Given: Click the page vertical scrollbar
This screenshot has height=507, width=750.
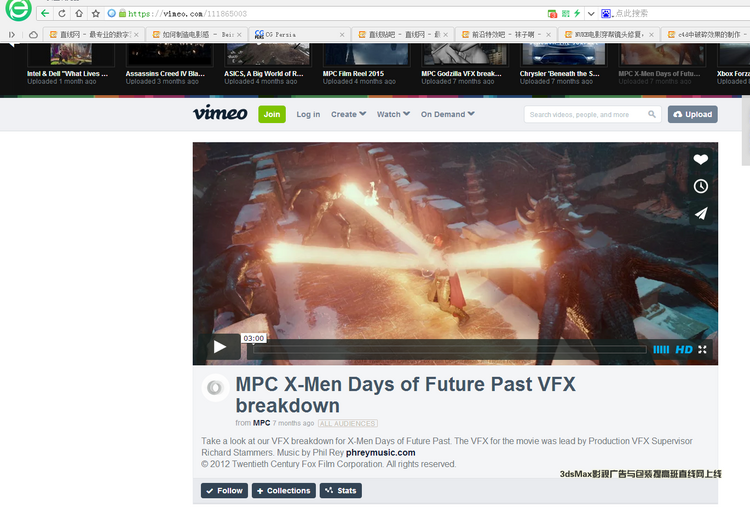Looking at the screenshot, I should coord(746,131).
